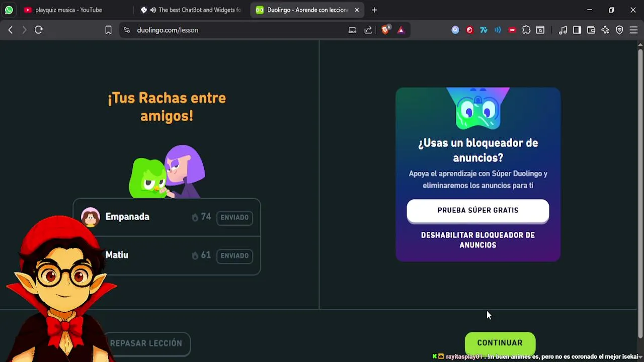The image size is (644, 362).
Task: Open the Extensions puzzle-piece menu
Action: coord(526,30)
